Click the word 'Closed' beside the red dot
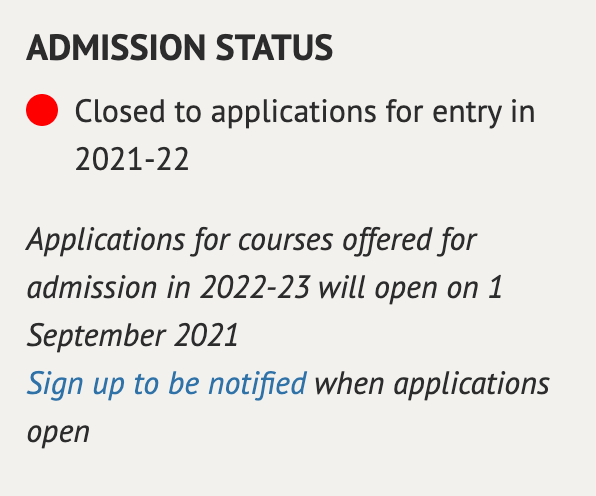 [x=120, y=111]
